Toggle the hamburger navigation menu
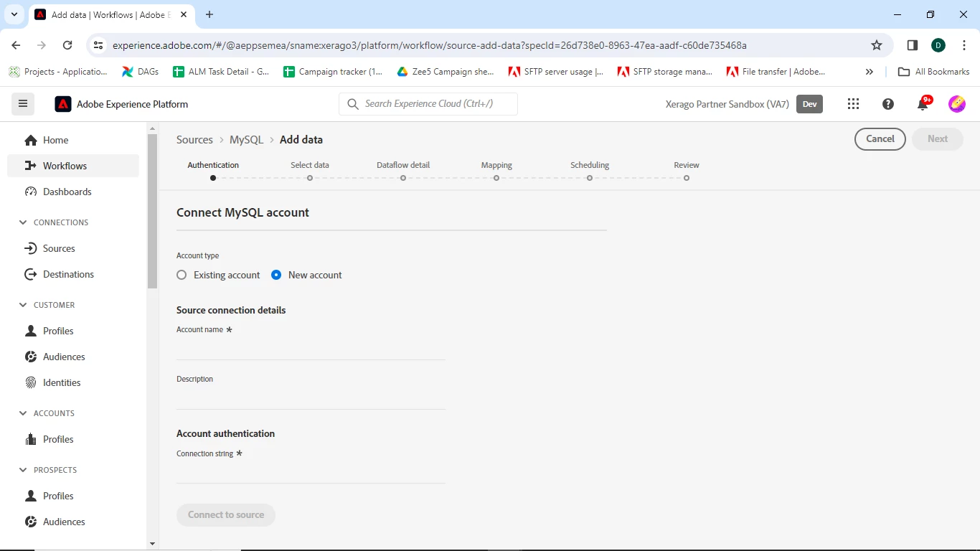Viewport: 980px width, 551px height. tap(23, 104)
